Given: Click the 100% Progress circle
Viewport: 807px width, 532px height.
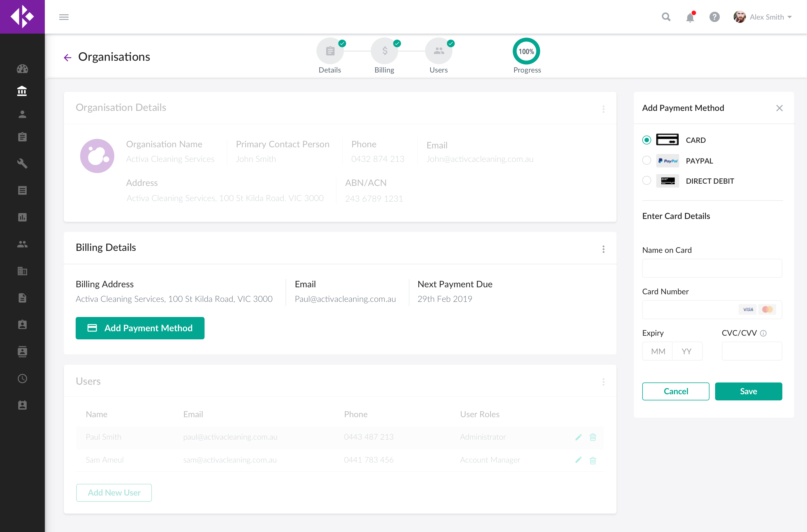Looking at the screenshot, I should pos(526,51).
